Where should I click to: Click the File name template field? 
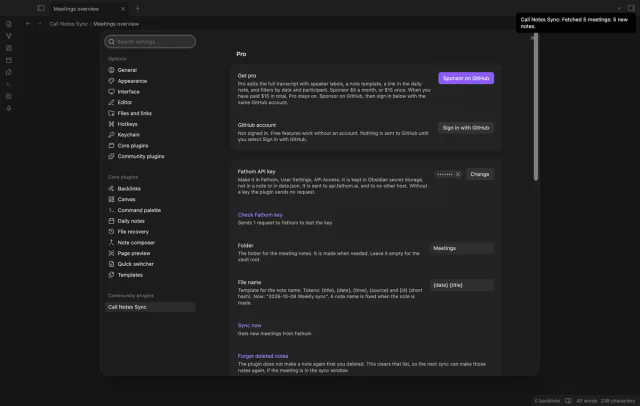(462, 285)
